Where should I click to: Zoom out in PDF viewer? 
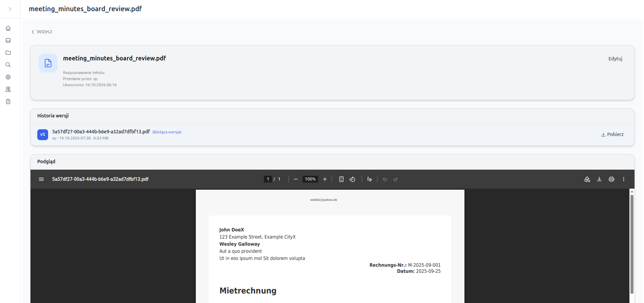pos(296,179)
